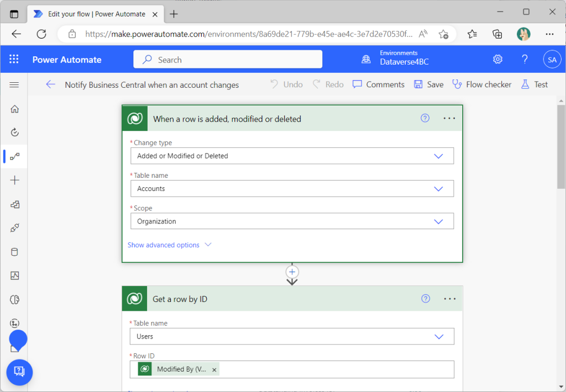
Task: Open Edge Settings and more menu
Action: point(549,34)
